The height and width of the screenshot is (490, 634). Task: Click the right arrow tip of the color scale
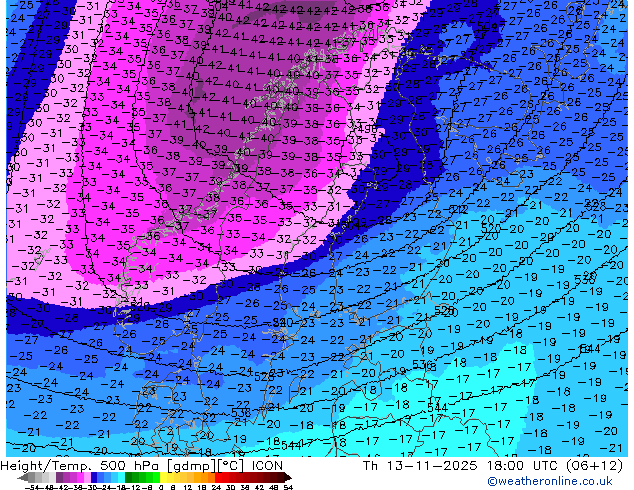[x=289, y=478]
